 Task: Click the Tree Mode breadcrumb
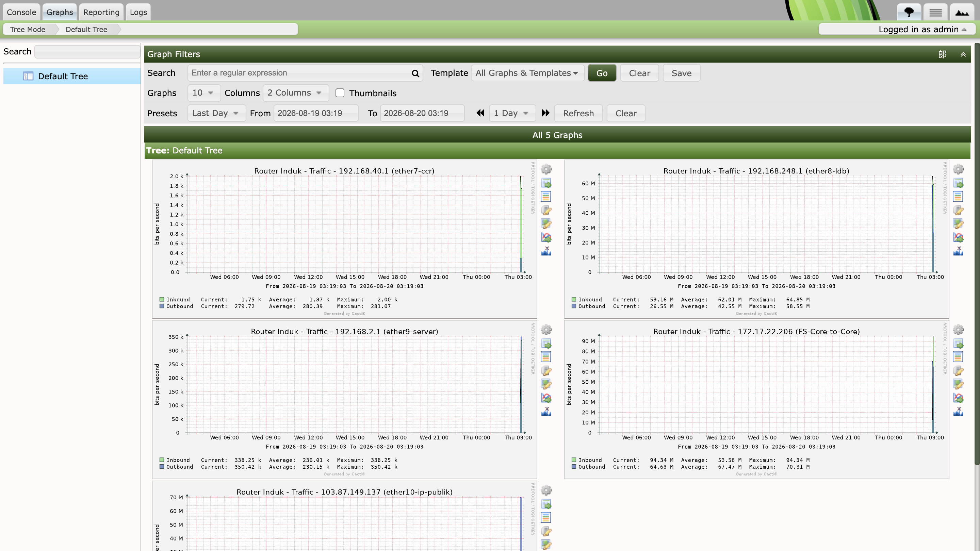point(28,29)
